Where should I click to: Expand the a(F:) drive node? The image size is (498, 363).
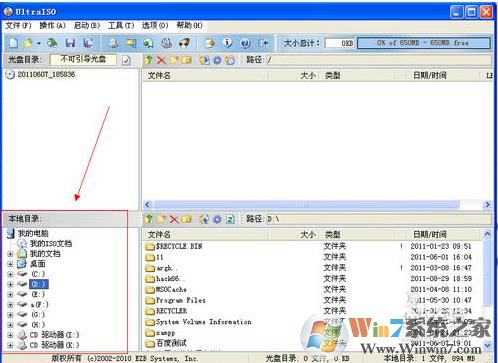tap(10, 305)
